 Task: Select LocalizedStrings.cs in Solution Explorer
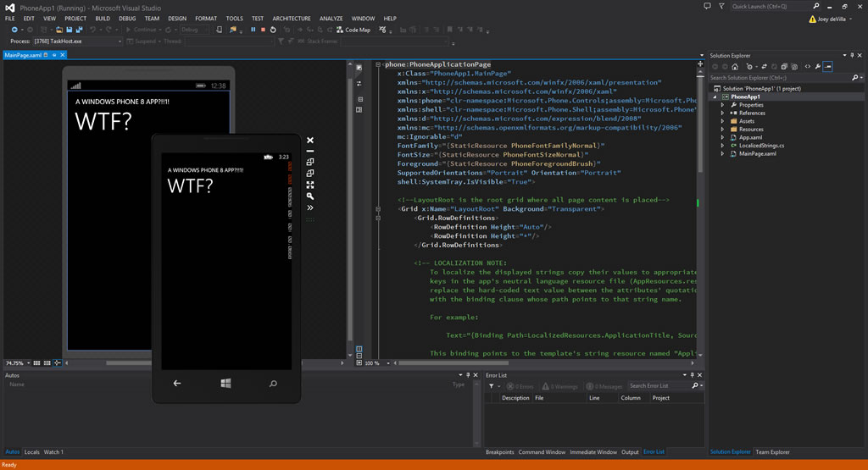761,146
